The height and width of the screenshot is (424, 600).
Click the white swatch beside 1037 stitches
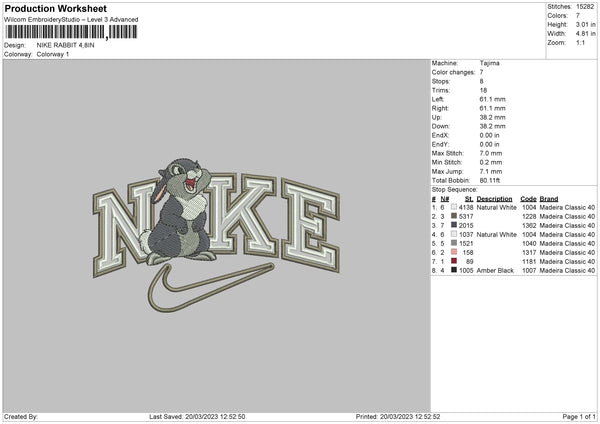454,234
